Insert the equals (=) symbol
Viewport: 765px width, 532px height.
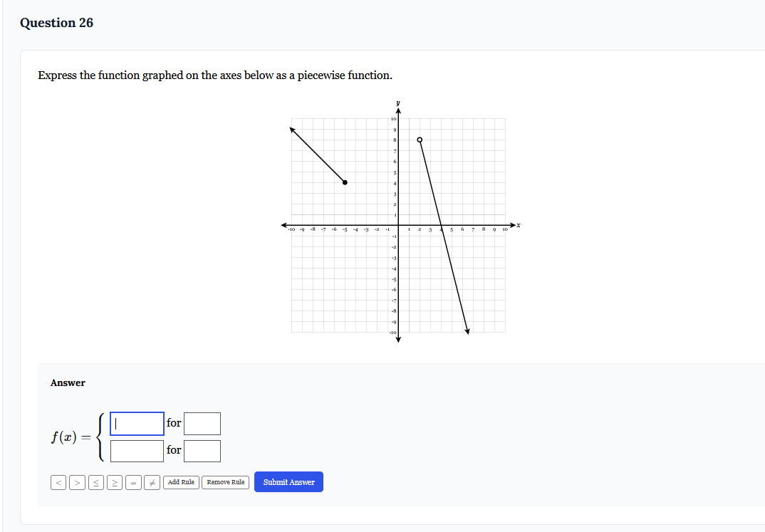[x=133, y=482]
